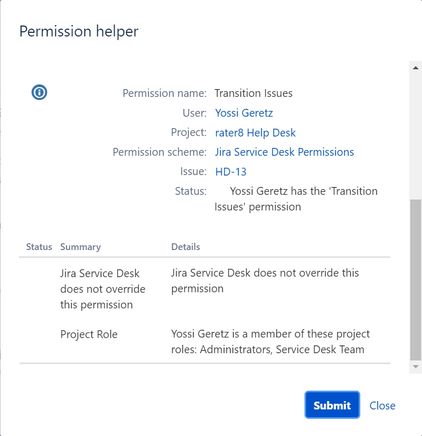This screenshot has width=422, height=436.
Task: Click 'has the Transition Issues permission' status text
Action: [296, 199]
